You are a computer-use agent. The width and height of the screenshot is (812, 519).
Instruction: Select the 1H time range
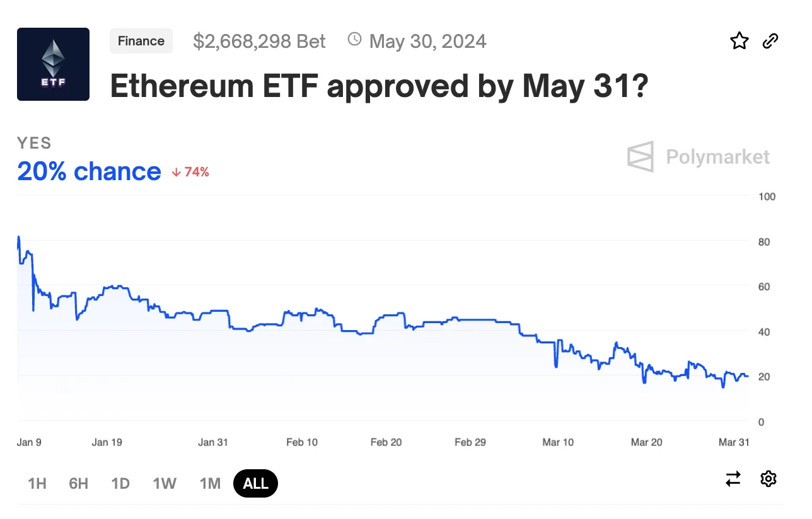37,484
